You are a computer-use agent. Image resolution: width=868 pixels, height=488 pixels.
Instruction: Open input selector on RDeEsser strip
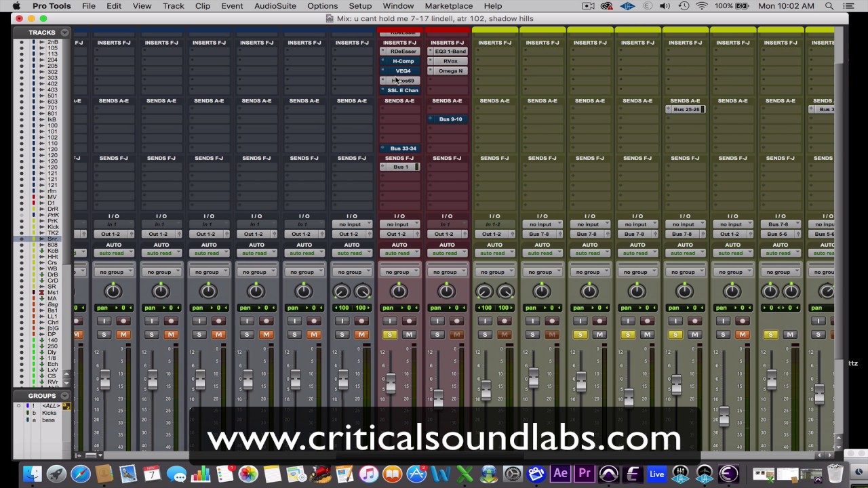399,224
